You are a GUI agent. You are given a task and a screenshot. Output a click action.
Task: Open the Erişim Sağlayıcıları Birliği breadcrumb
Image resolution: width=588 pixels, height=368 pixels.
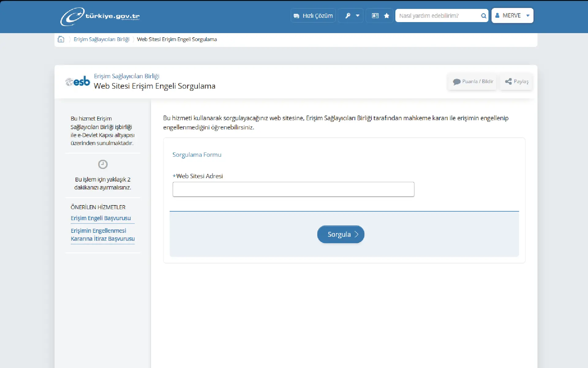tap(101, 39)
